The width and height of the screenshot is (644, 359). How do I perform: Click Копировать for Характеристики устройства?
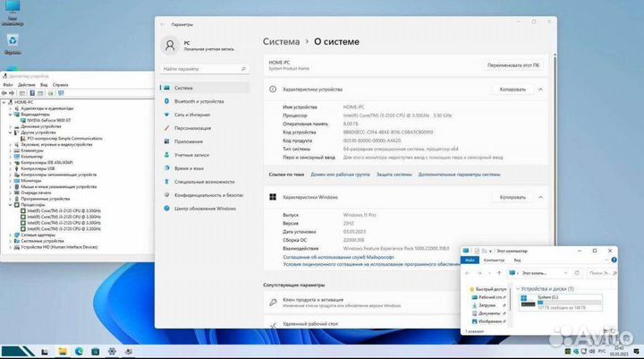pos(513,90)
